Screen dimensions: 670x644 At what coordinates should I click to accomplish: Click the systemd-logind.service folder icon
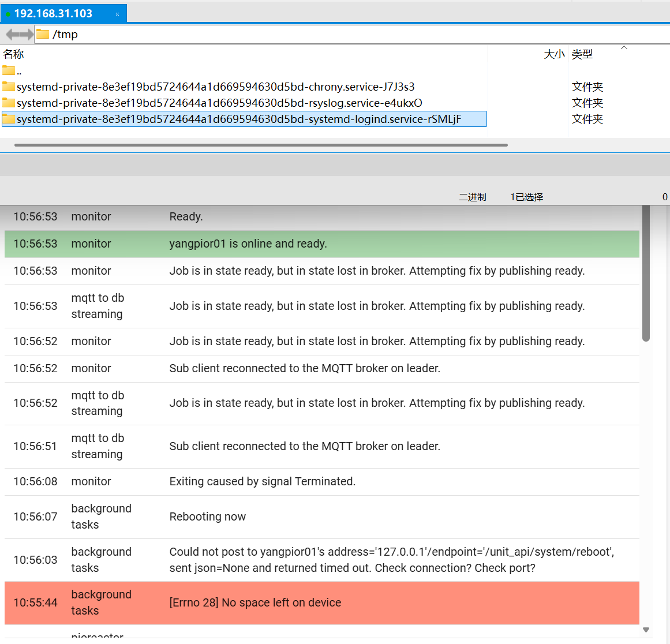8,119
